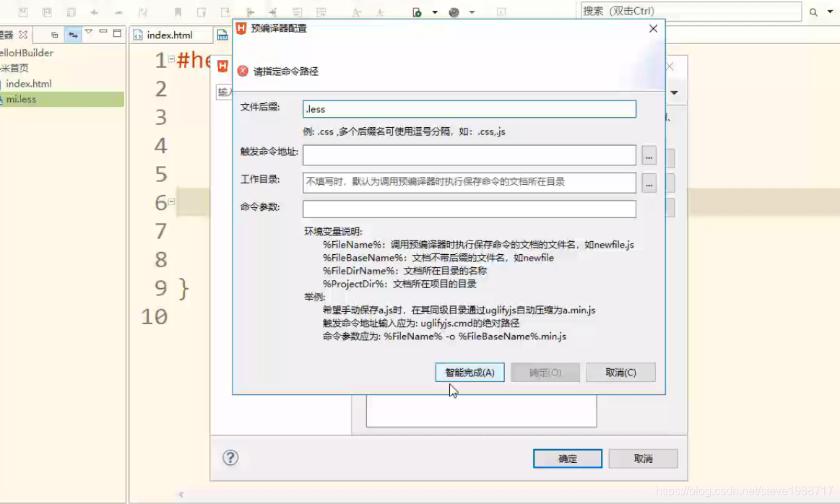
Task: Switch to the index.html editor tab
Action: (x=170, y=34)
